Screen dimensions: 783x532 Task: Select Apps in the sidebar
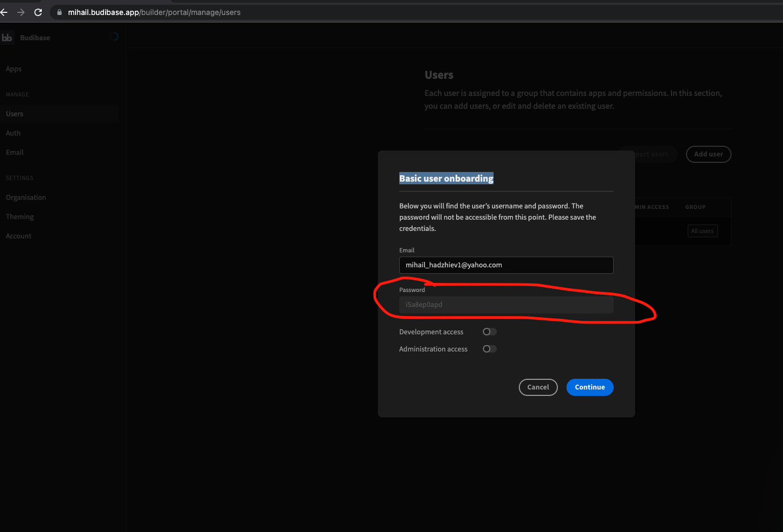pos(13,69)
